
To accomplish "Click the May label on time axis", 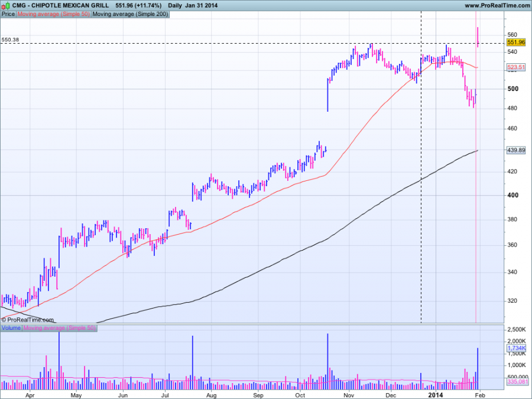I will tap(76, 395).
